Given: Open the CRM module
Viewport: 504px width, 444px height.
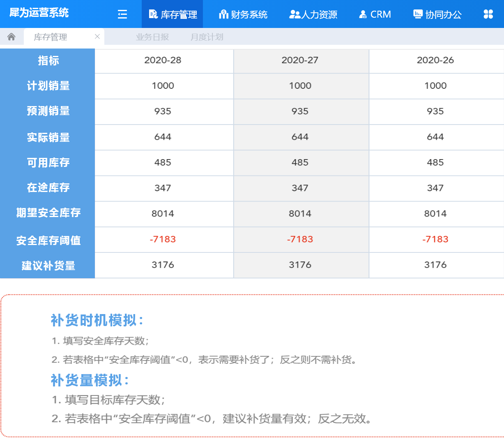Looking at the screenshot, I should coord(375,14).
